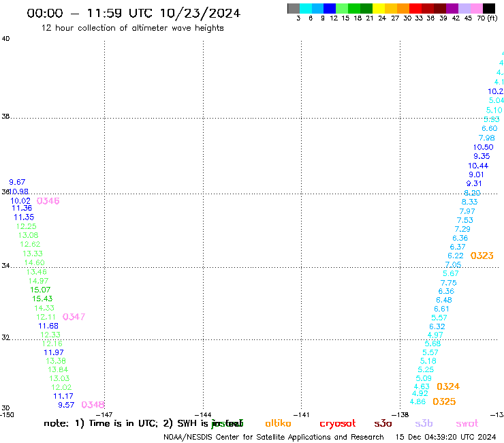This screenshot has width=504, height=443.
Task: Select orange pass number 0325
Action: click(x=444, y=401)
